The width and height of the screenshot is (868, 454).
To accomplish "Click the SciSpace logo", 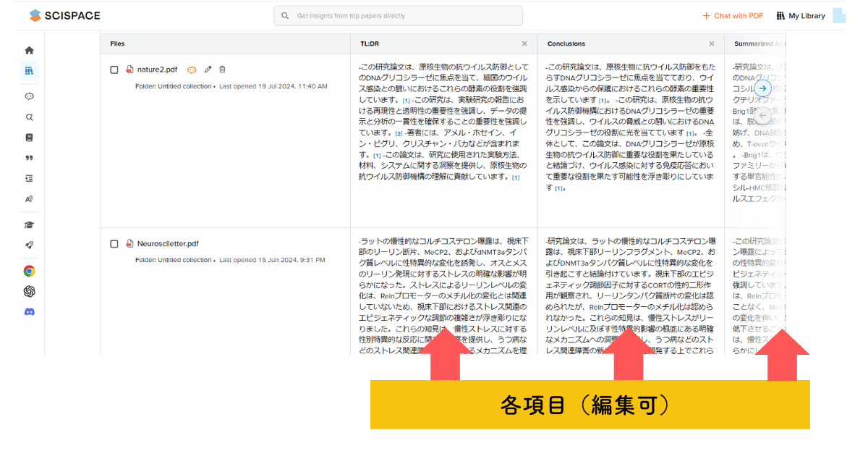I will coord(64,15).
